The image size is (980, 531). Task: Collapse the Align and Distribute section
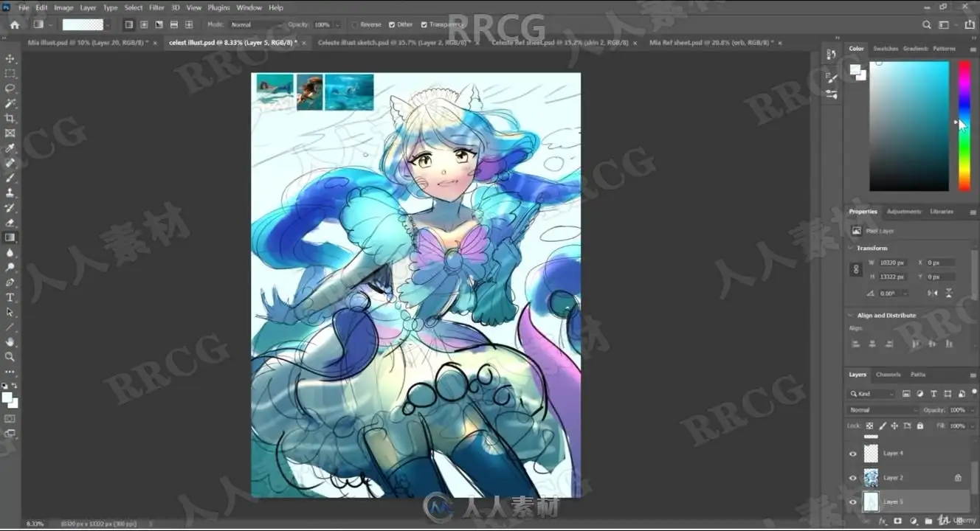click(x=851, y=316)
